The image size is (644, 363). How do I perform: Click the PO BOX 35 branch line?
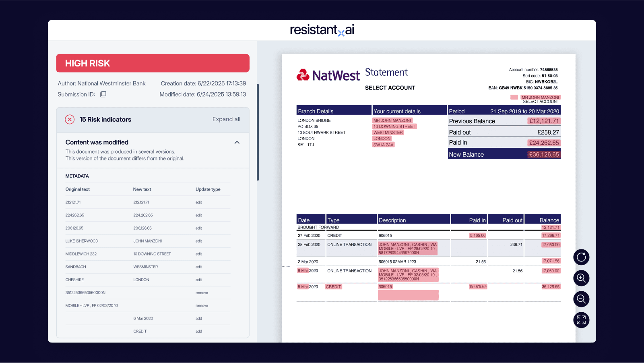(308, 127)
